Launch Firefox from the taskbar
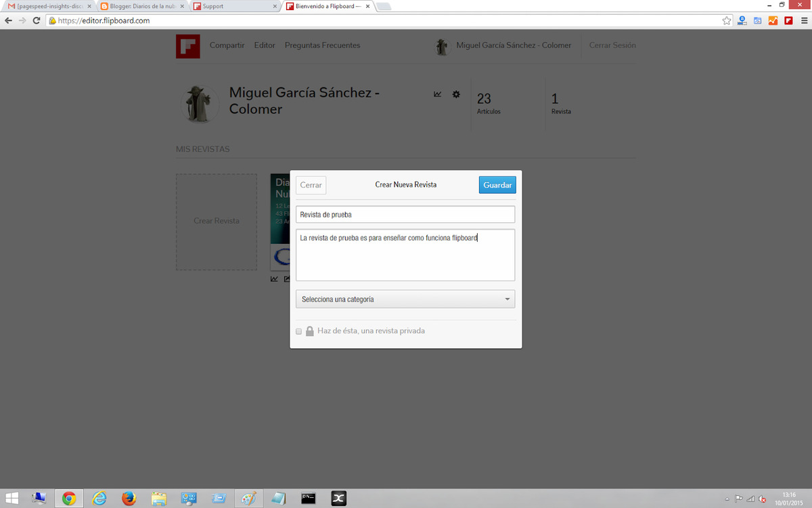 (129, 499)
